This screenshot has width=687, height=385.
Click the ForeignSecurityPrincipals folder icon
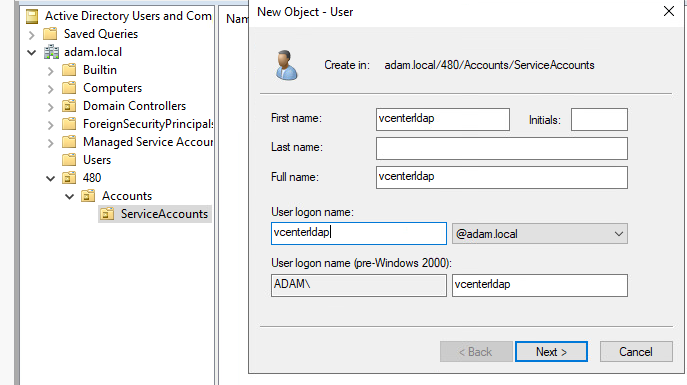69,124
